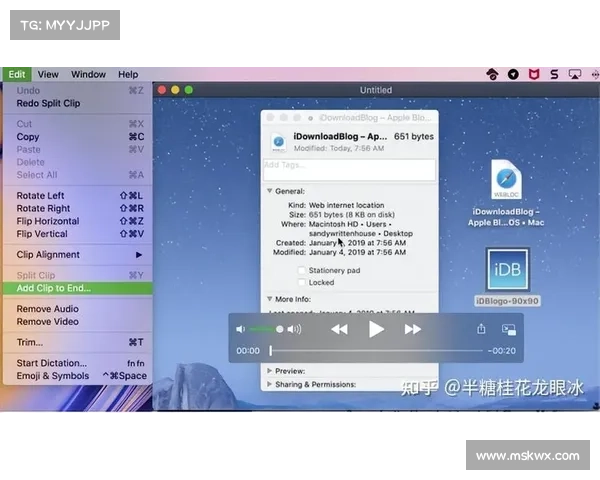
Task: Collapse the More Info section
Action: [269, 299]
